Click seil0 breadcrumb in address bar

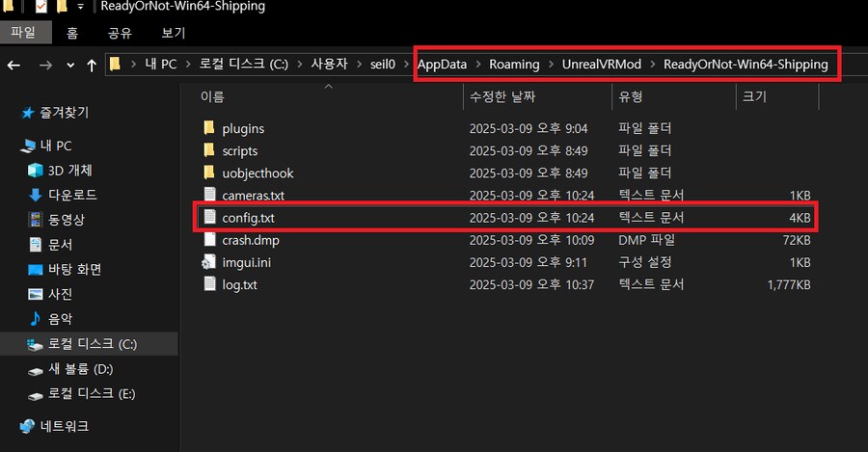coord(383,65)
